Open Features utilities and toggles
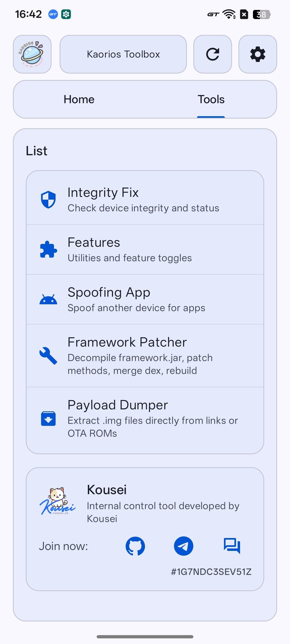The width and height of the screenshot is (290, 644). click(145, 250)
